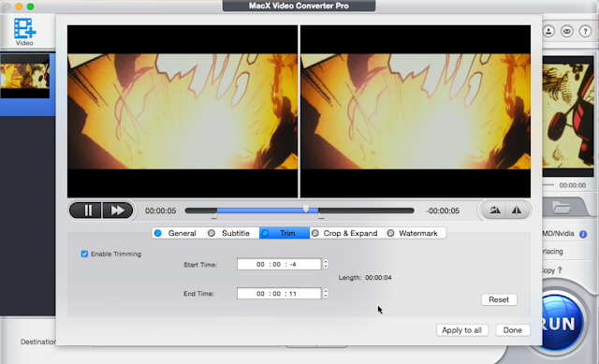Click the fast-forward playback button
This screenshot has width=599, height=364.
(117, 211)
